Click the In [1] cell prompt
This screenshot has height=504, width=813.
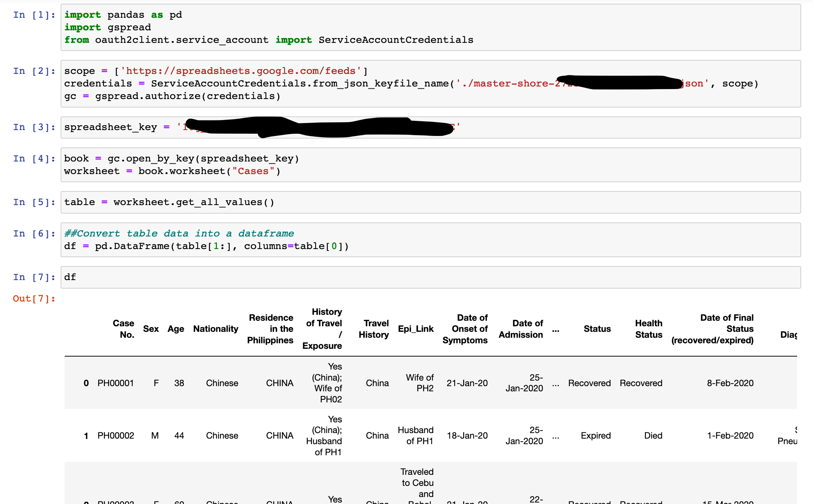coord(34,15)
